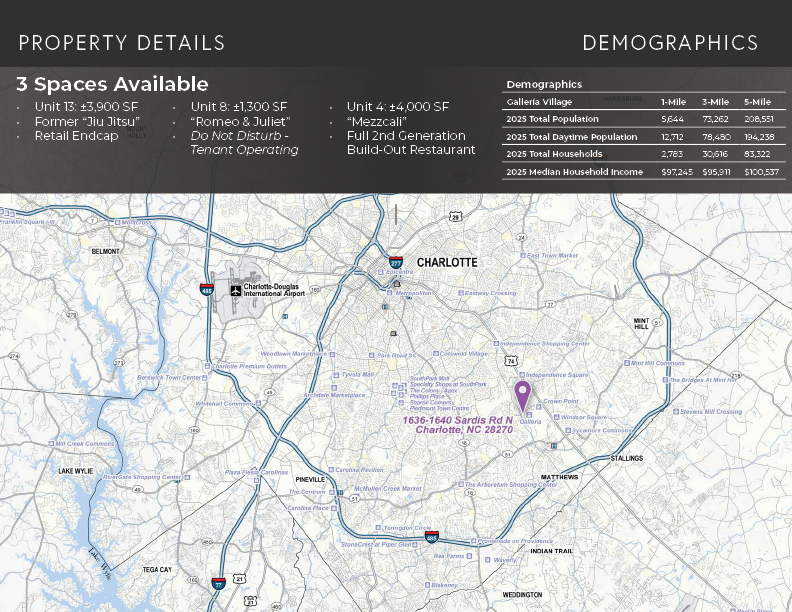This screenshot has height=612, width=792.
Task: Click the Mill Creek Commons square marker
Action: pyautogui.click(x=51, y=443)
